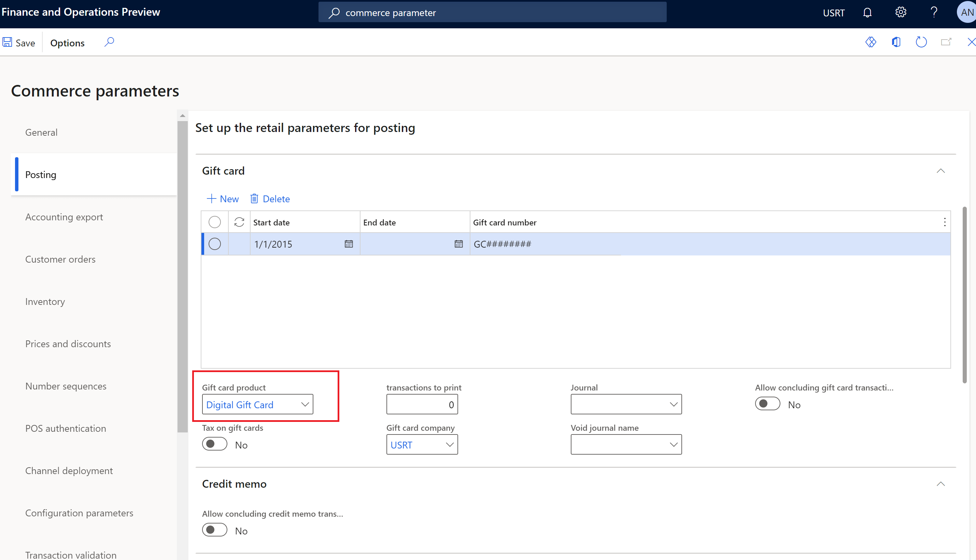
Task: Click the notifications bell icon
Action: [867, 12]
